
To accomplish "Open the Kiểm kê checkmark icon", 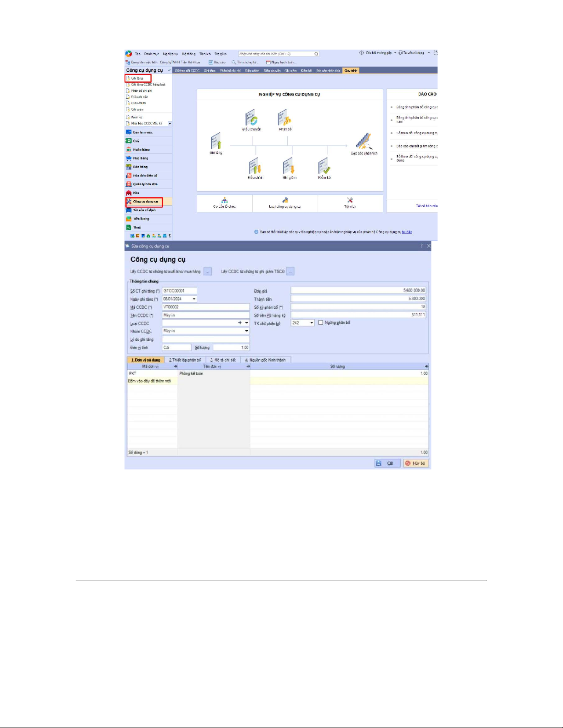I will tap(324, 166).
